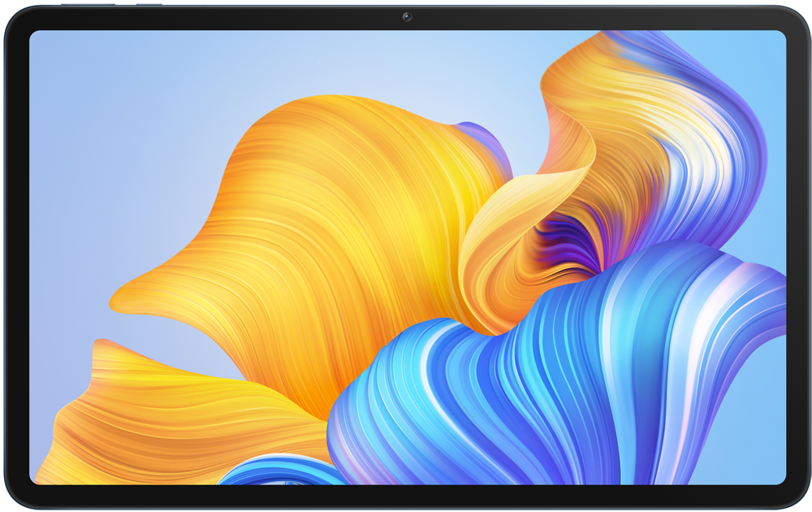Image resolution: width=812 pixels, height=512 pixels.
Task: Tap the front camera lens on top bezel
Action: coord(406,16)
